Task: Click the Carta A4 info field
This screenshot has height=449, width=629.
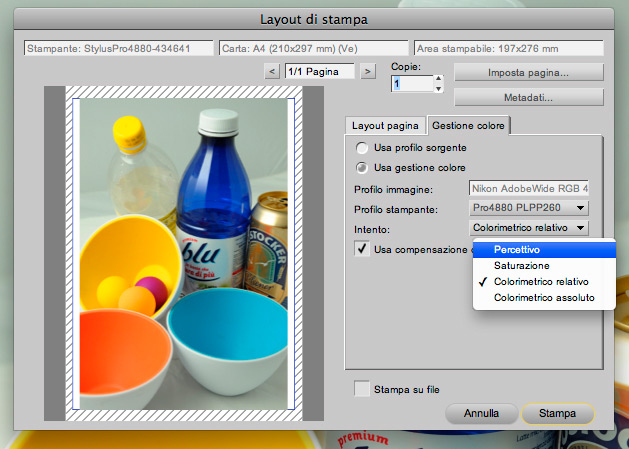Action: pos(314,49)
